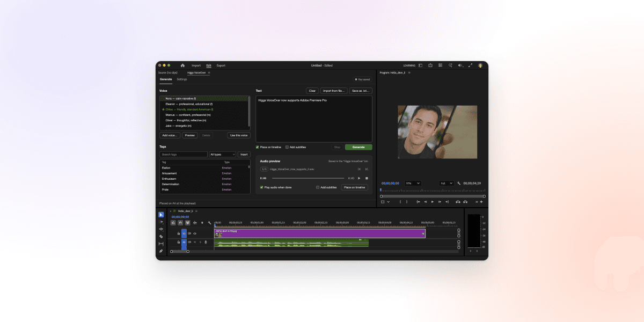Viewport: 644px width, 322px height.
Task: Click Mark In bracket icon
Action: coord(400,202)
